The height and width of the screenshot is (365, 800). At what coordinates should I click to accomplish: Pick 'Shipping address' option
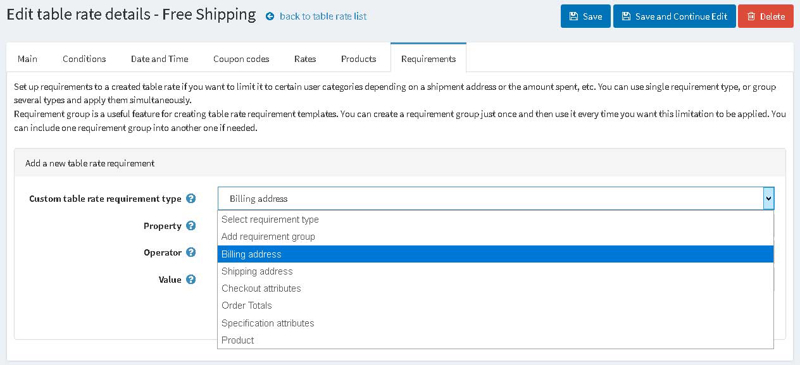495,272
